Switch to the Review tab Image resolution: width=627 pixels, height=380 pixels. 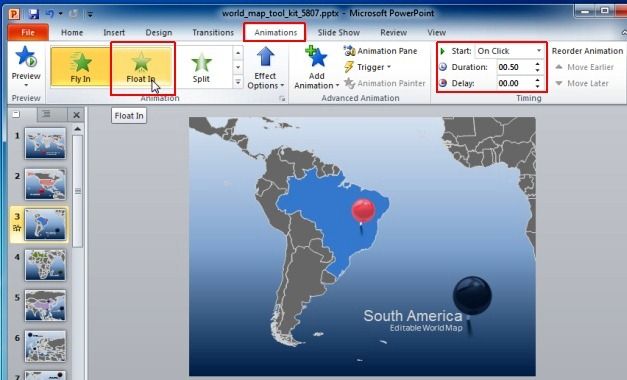tap(393, 32)
